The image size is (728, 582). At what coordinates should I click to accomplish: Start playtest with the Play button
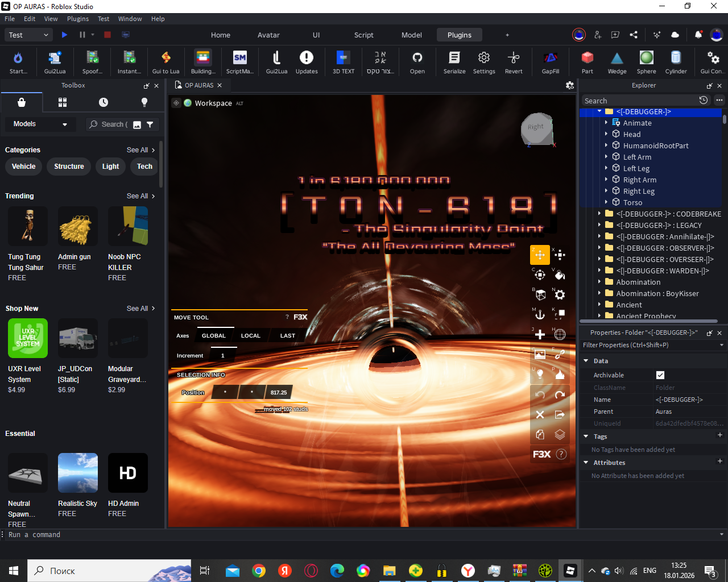tap(64, 35)
